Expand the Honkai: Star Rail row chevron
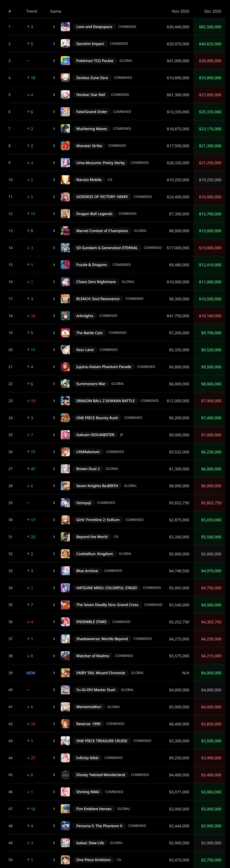This screenshot has width=230, height=868. [x=54, y=95]
